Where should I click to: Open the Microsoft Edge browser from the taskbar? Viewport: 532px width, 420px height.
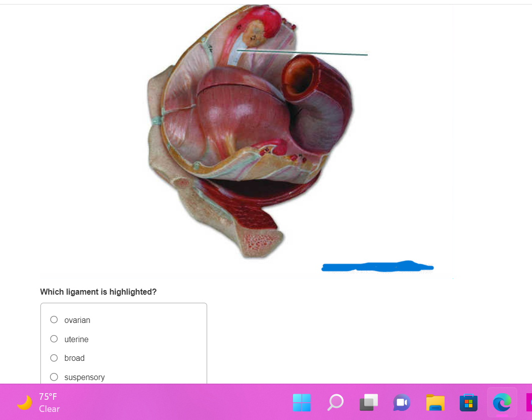click(501, 403)
